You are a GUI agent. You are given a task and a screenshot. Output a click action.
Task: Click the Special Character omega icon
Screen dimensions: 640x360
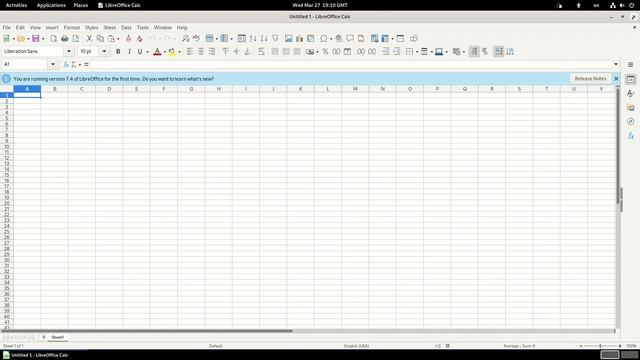click(x=323, y=38)
